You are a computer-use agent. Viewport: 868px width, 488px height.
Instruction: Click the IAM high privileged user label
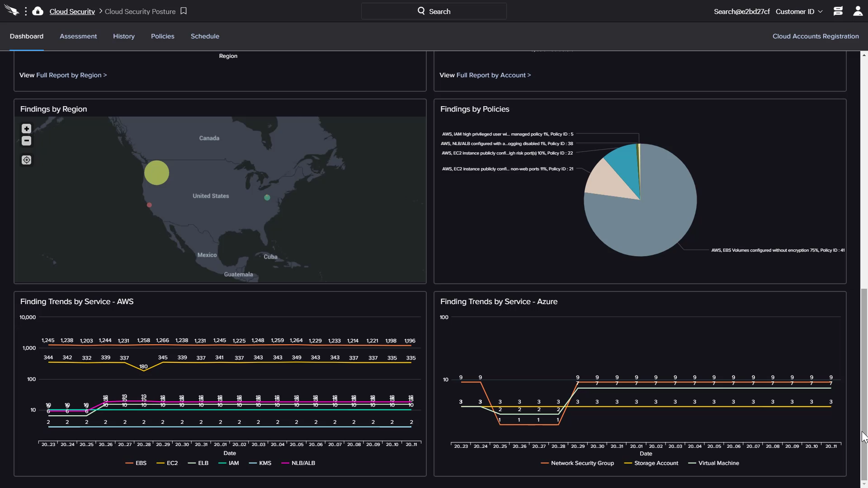pyautogui.click(x=508, y=134)
